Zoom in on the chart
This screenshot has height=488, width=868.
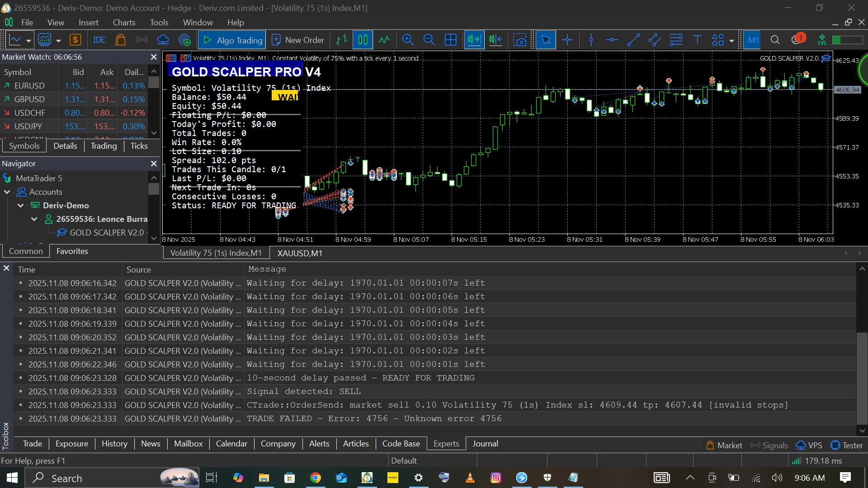pos(408,40)
